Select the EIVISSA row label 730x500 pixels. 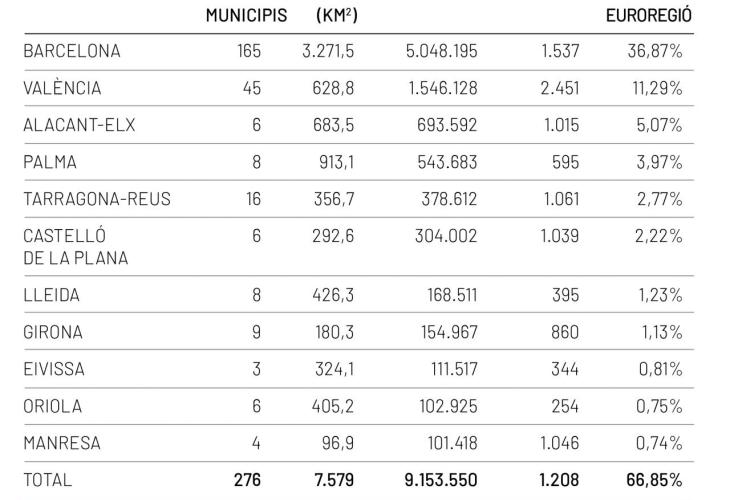(54, 369)
